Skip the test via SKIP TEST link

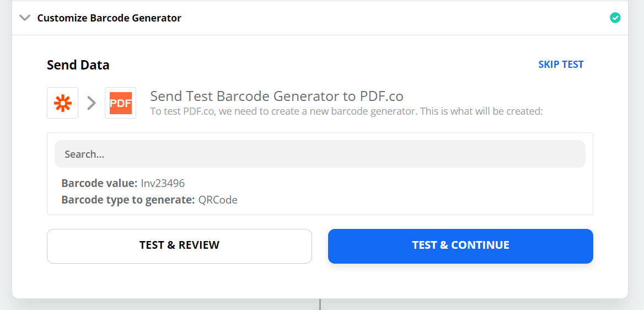pyautogui.click(x=561, y=65)
